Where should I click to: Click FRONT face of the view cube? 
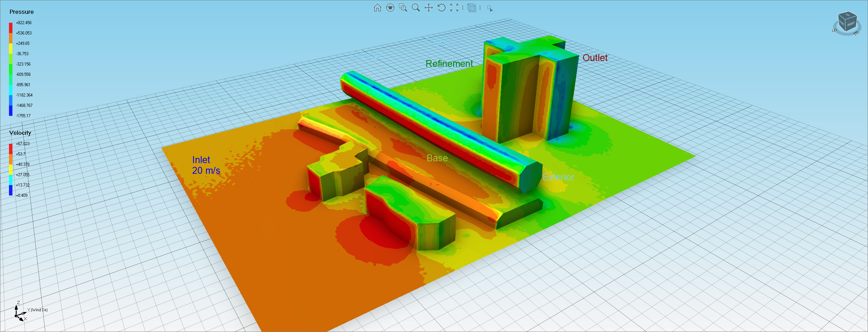pyautogui.click(x=842, y=23)
